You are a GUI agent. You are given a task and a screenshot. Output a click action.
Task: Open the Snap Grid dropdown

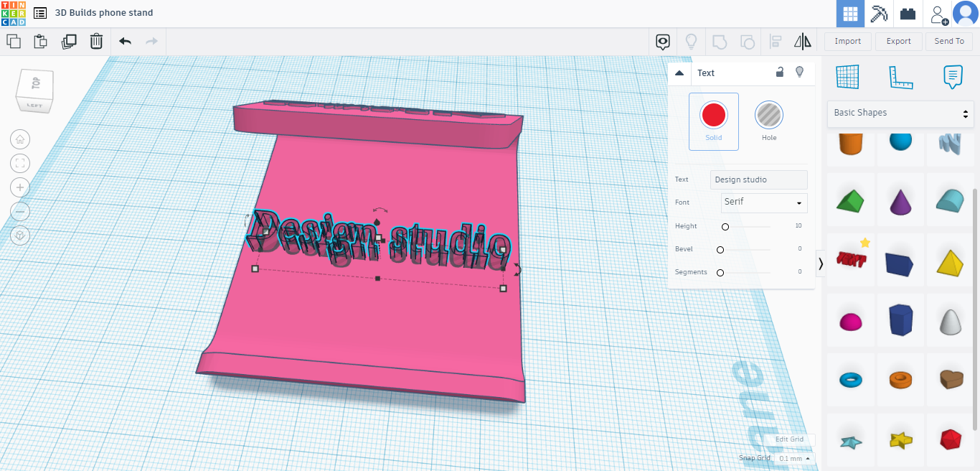tap(795, 458)
